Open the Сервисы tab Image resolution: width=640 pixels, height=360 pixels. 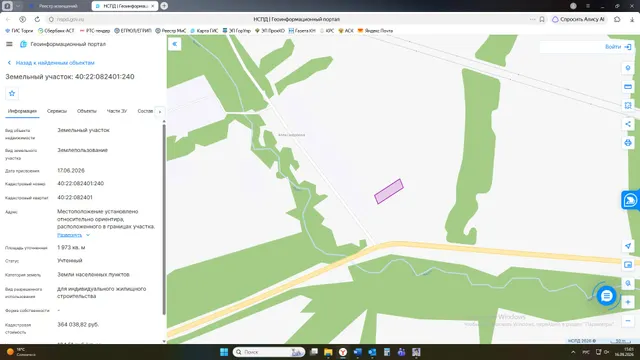click(57, 111)
